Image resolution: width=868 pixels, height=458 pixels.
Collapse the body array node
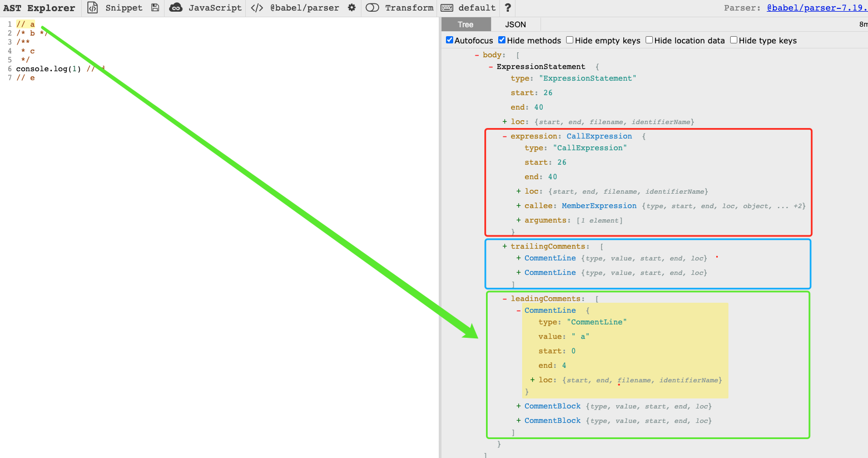477,55
